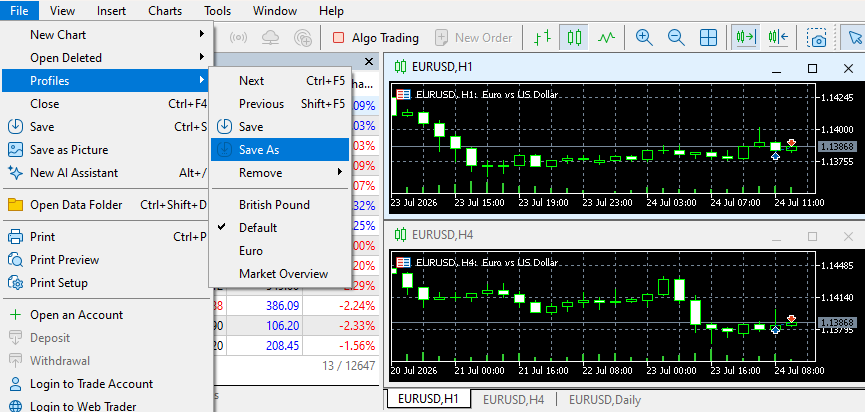Open the Charts menu
This screenshot has width=865, height=412.
[165, 10]
